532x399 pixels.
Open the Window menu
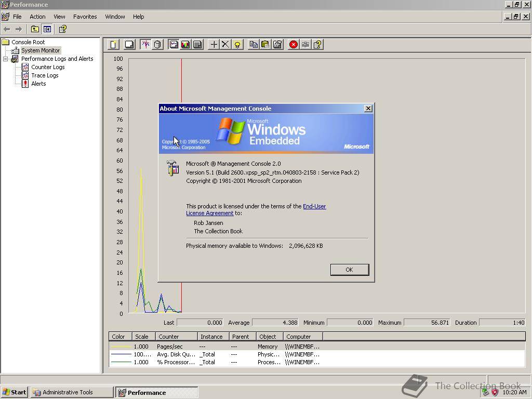pos(115,17)
